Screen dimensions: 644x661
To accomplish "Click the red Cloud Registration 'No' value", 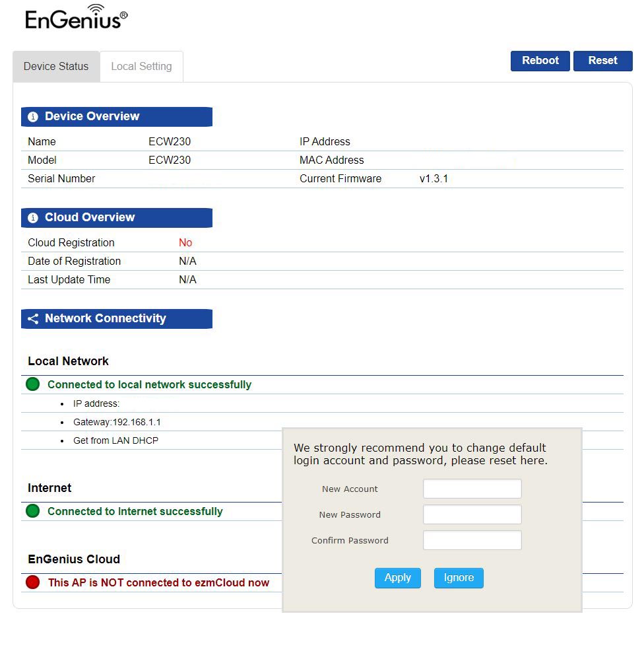I will click(x=185, y=243).
